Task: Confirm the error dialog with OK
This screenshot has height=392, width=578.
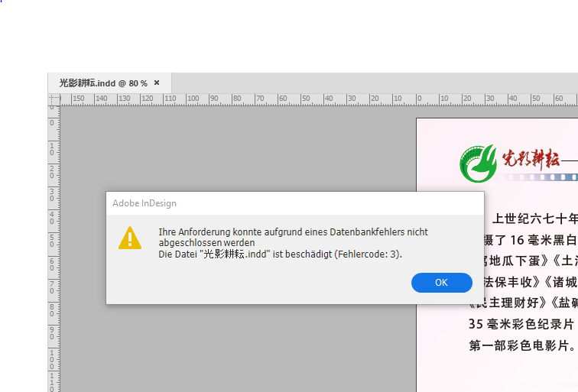Action: 442,283
